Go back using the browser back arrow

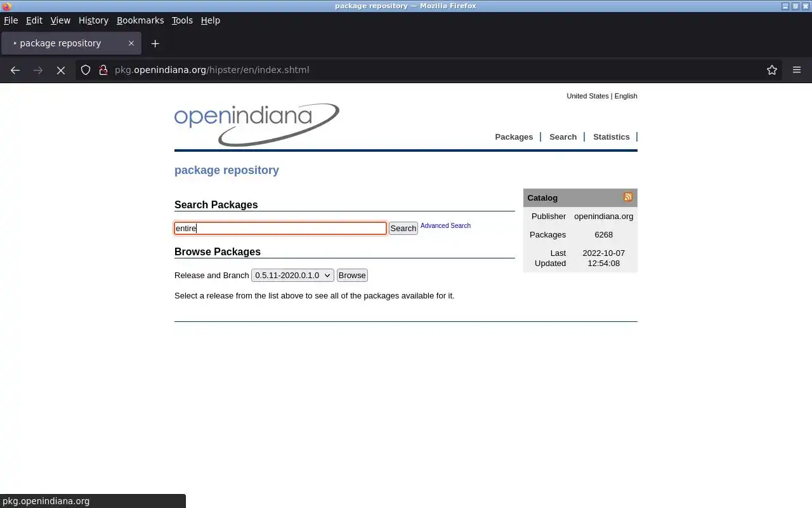coord(15,70)
